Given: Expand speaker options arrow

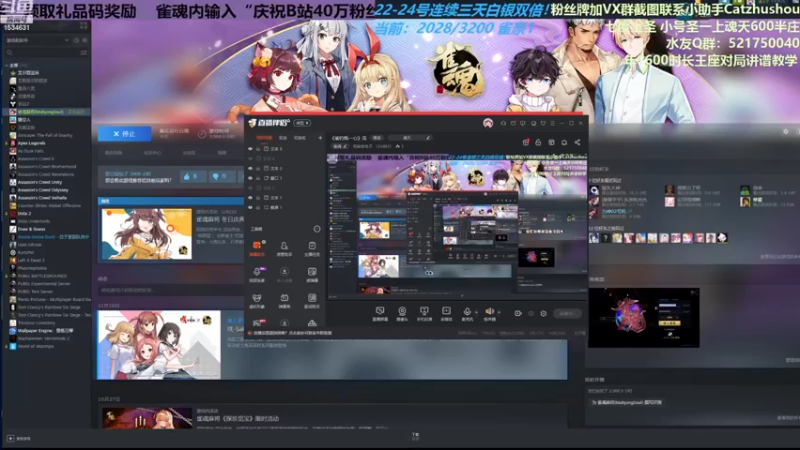Looking at the screenshot, I should tap(499, 312).
